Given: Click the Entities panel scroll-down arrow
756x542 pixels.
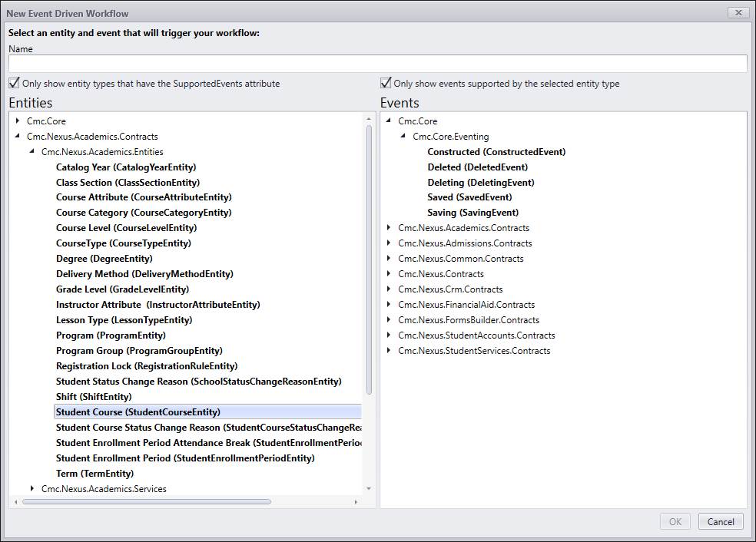Looking at the screenshot, I should pyautogui.click(x=368, y=488).
